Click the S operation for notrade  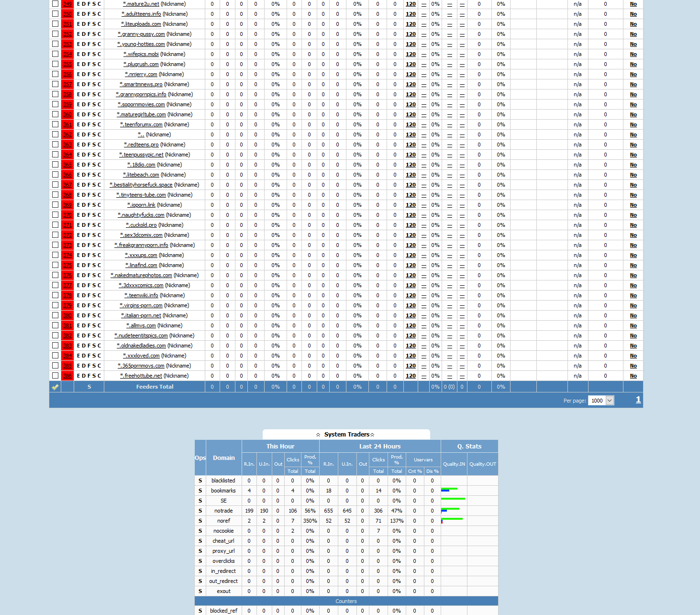click(200, 511)
